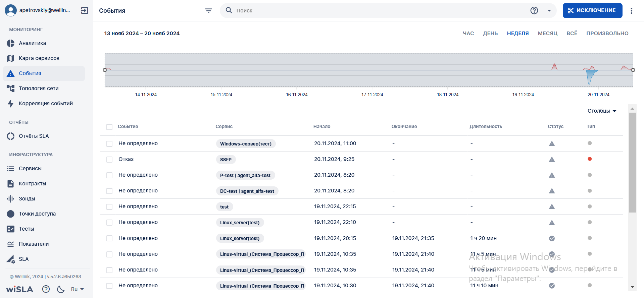The width and height of the screenshot is (644, 298).
Task: Click the scrollbar down arrow
Action: pos(632,287)
